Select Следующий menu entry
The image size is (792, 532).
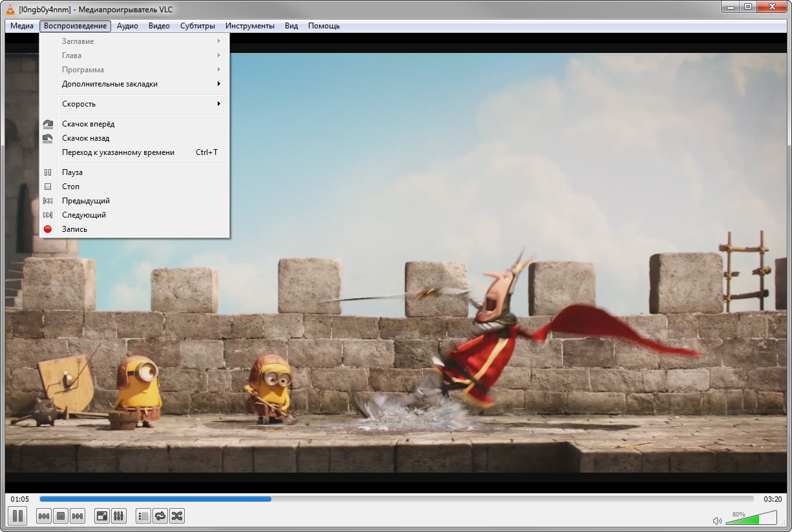pyautogui.click(x=134, y=215)
